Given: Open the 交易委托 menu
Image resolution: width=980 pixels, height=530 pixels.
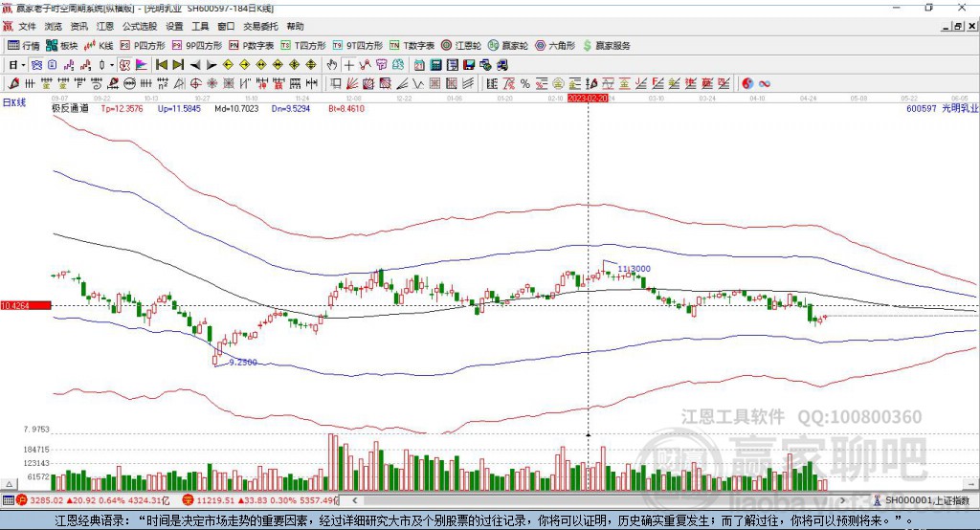Looking at the screenshot, I should pos(260,26).
